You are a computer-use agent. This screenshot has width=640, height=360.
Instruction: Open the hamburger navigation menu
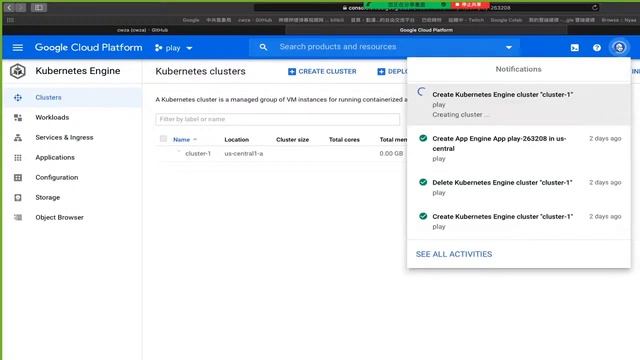(18, 48)
